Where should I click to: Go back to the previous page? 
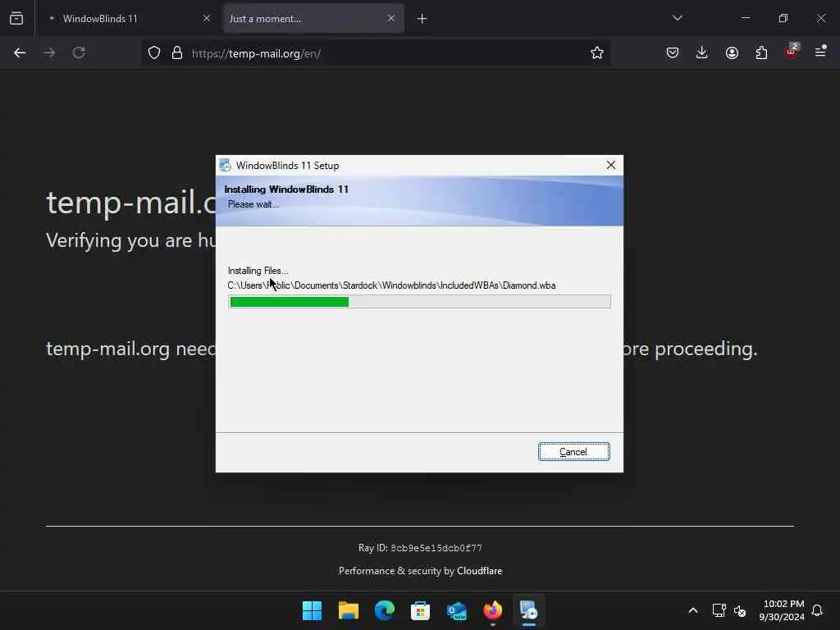tap(20, 52)
